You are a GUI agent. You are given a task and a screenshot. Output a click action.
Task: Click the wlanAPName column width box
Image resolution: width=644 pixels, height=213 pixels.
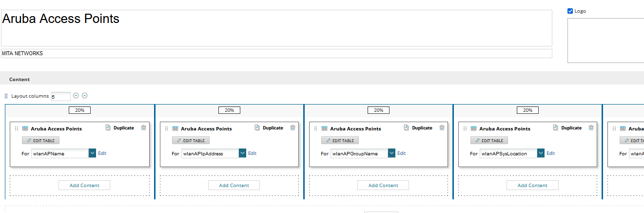pyautogui.click(x=79, y=110)
